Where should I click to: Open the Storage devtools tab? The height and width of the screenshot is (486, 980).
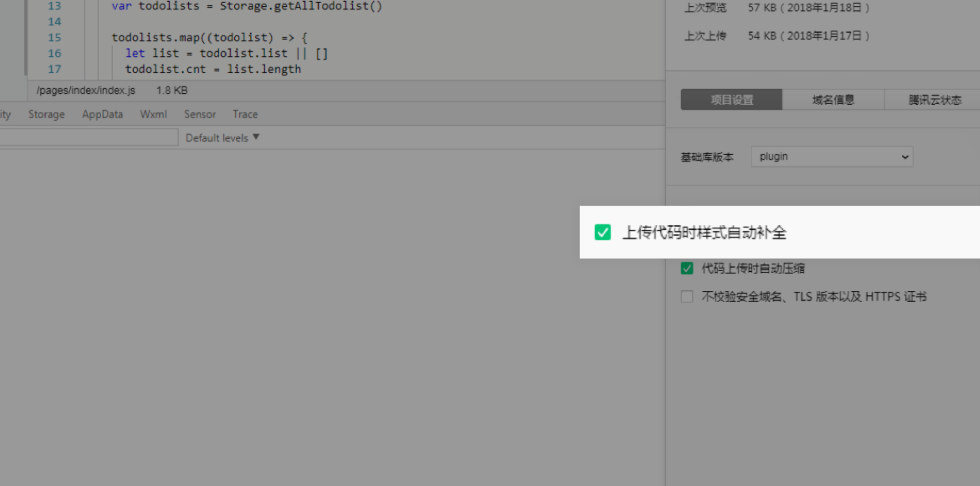46,114
